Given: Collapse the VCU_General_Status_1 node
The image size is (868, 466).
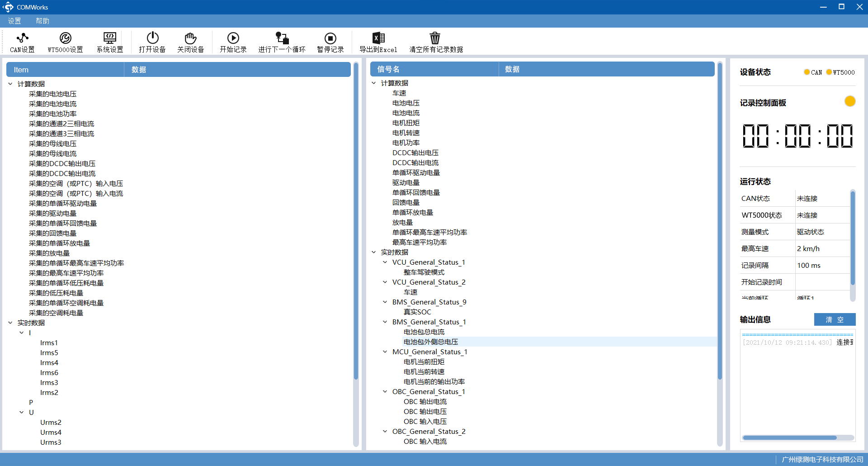Looking at the screenshot, I should coord(385,262).
